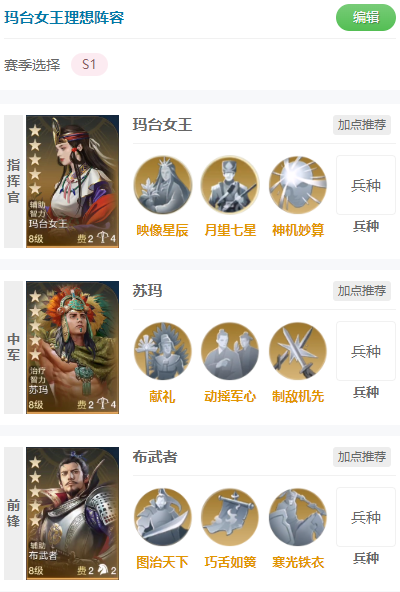Select the 巧舌如簧 banner skill icon
Image resolution: width=400 pixels, height=592 pixels.
pos(230,517)
